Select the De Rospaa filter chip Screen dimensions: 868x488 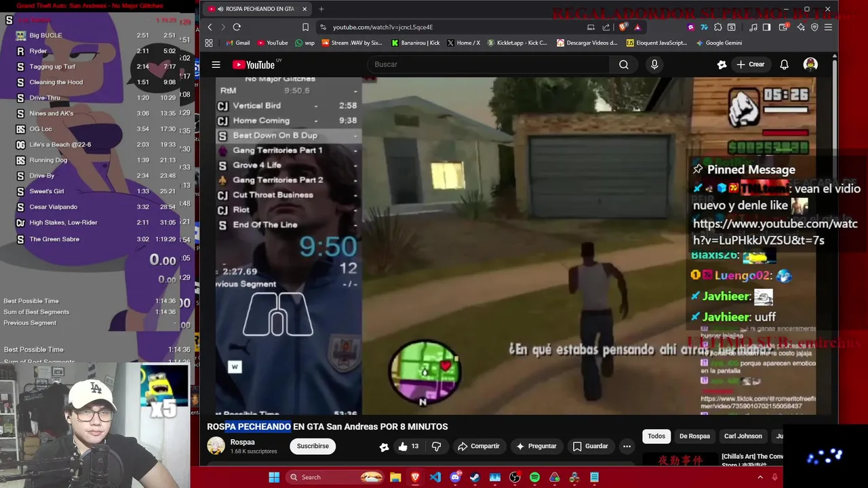point(694,436)
